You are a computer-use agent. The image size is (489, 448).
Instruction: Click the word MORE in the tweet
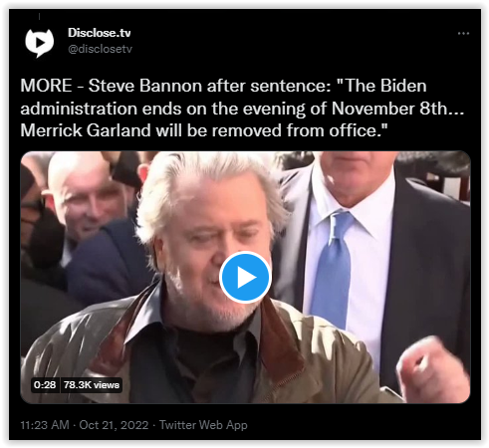click(46, 86)
